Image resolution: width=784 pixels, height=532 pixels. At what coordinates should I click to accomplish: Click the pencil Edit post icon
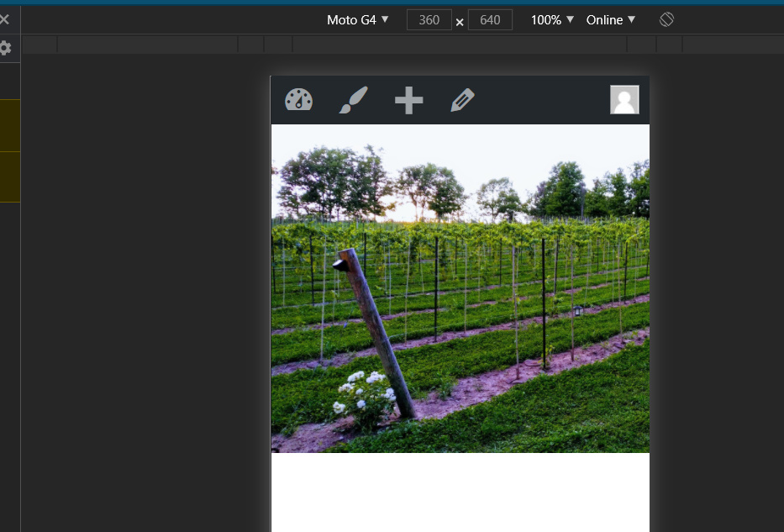(x=462, y=100)
